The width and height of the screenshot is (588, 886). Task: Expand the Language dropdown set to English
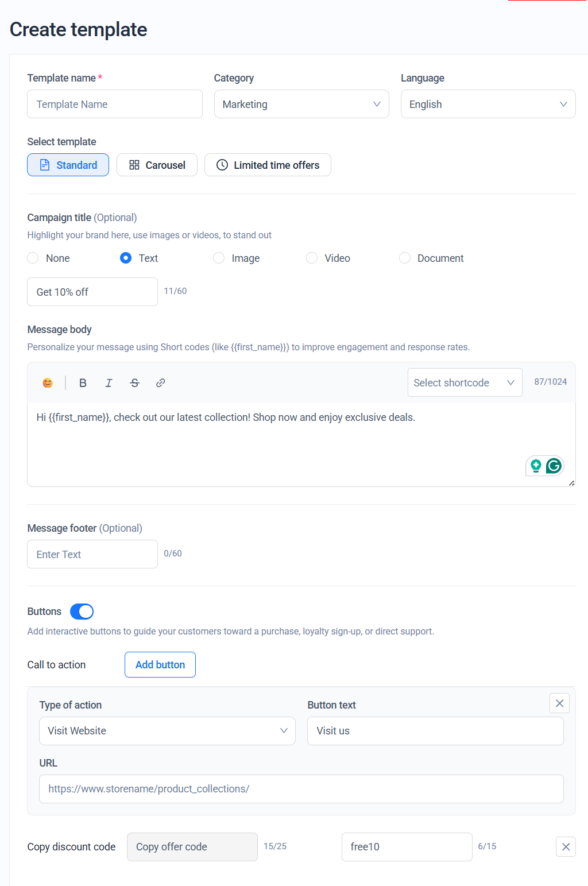pyautogui.click(x=488, y=104)
